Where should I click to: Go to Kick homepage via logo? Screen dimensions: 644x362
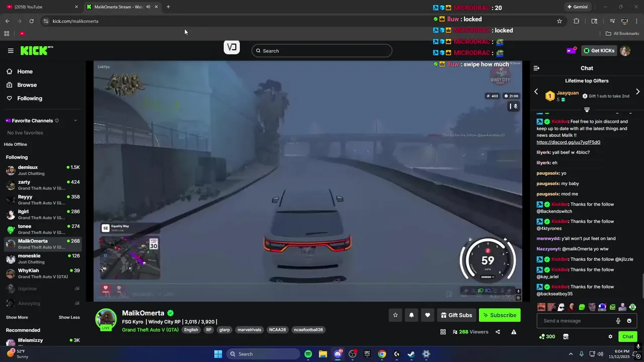pos(36,50)
